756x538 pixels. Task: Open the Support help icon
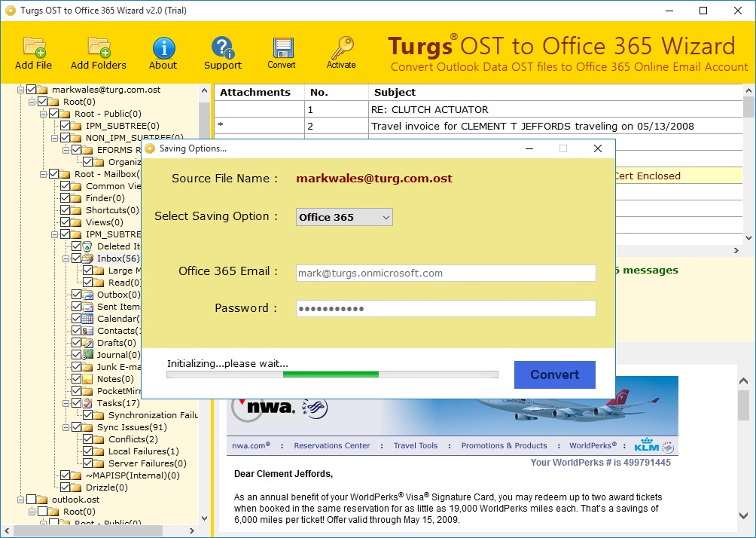pyautogui.click(x=222, y=47)
